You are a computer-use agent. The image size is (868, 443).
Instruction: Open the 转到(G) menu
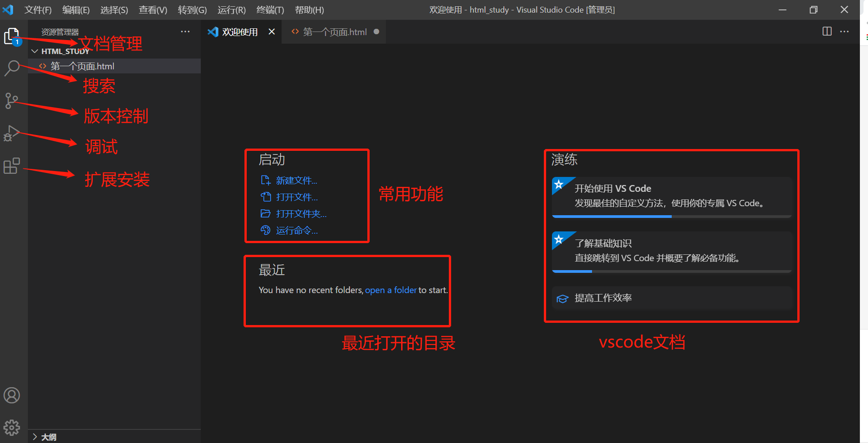click(x=192, y=10)
